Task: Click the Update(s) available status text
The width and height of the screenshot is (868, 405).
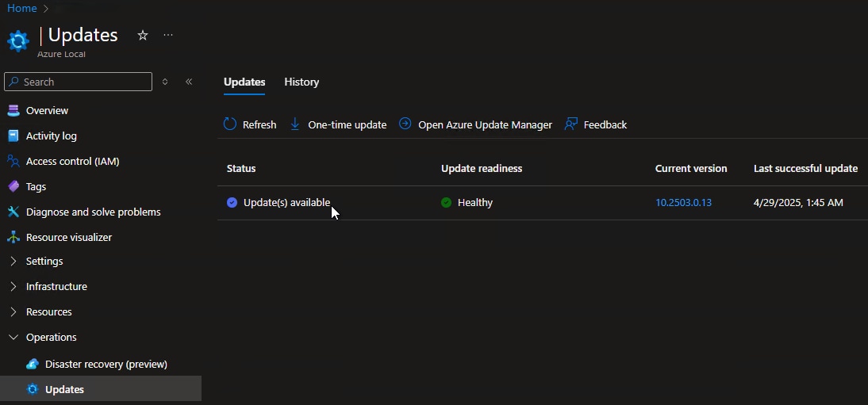Action: coord(286,203)
